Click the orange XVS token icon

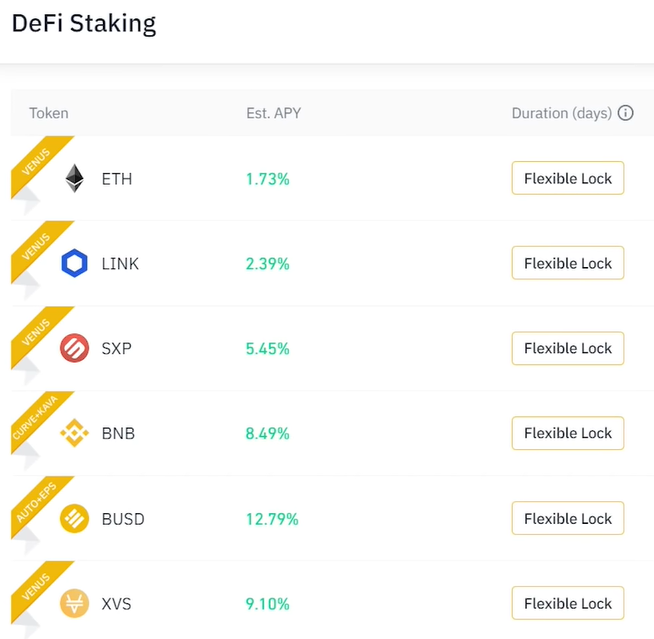coord(74,603)
